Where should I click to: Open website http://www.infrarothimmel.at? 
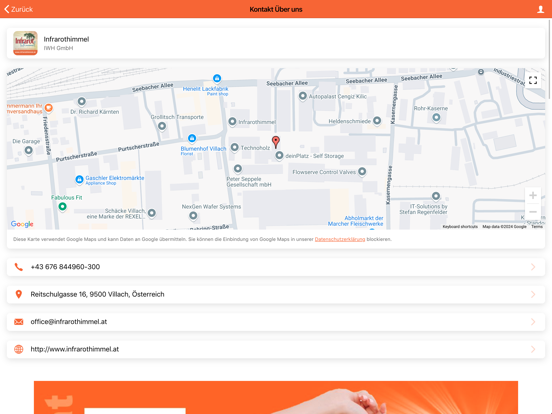tap(276, 349)
